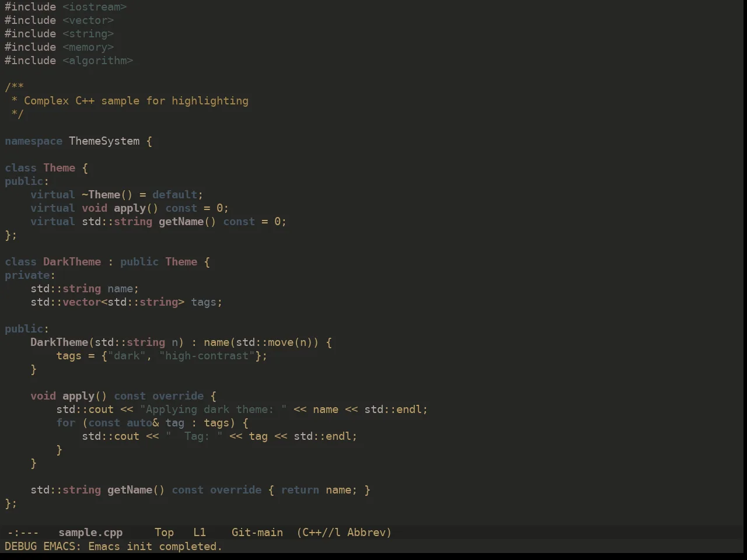Click the 'private:' access specifier
This screenshot has width=747, height=560.
click(x=30, y=275)
